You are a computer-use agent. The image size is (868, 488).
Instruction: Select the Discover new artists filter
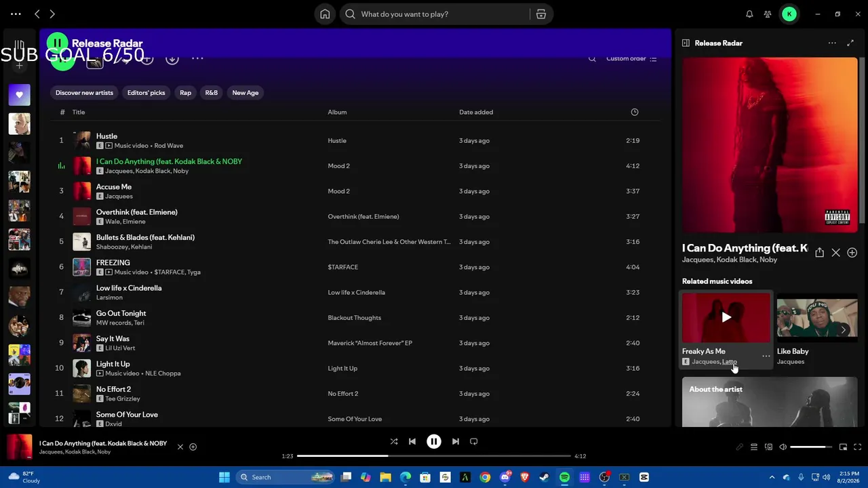[84, 93]
